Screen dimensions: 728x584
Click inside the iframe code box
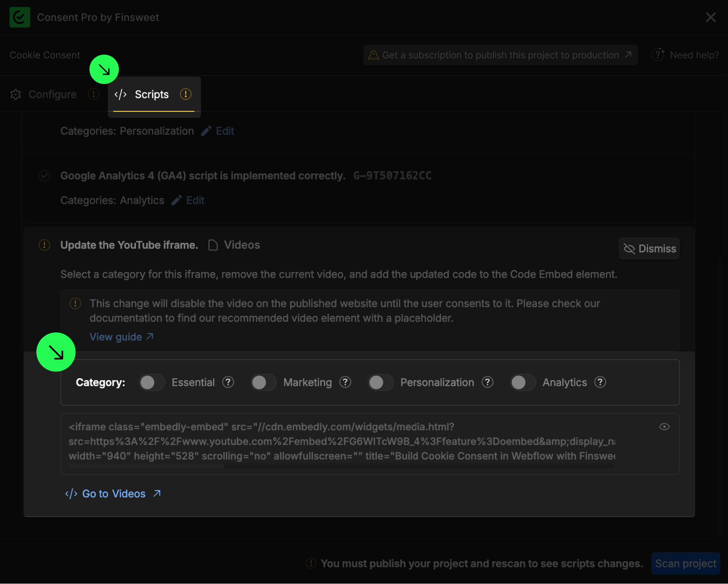[x=370, y=444]
